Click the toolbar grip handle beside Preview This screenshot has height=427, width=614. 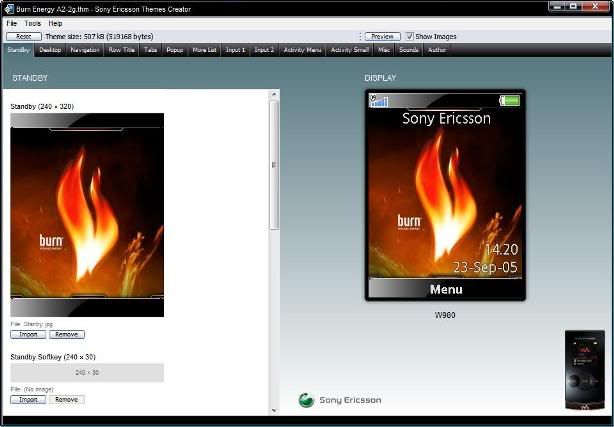[360, 36]
